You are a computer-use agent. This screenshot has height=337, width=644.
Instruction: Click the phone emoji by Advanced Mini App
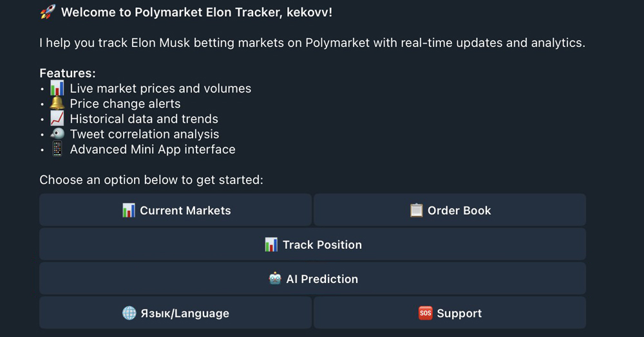pyautogui.click(x=57, y=149)
